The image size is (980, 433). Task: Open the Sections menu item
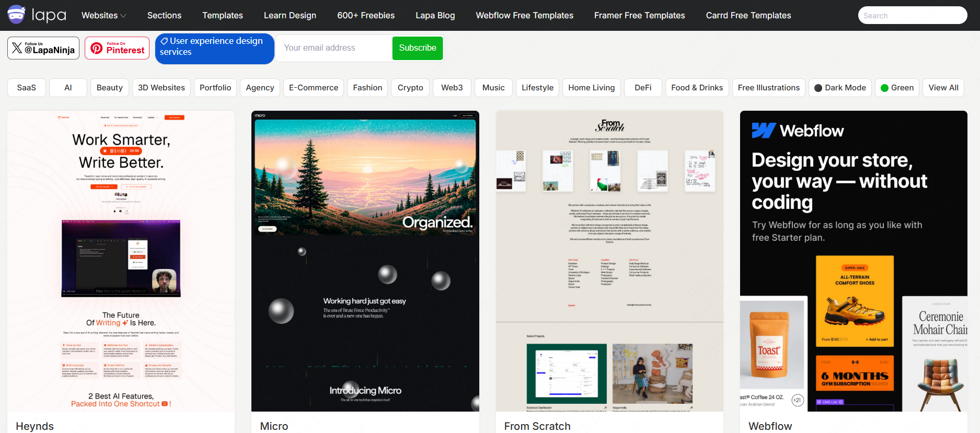pyautogui.click(x=164, y=15)
